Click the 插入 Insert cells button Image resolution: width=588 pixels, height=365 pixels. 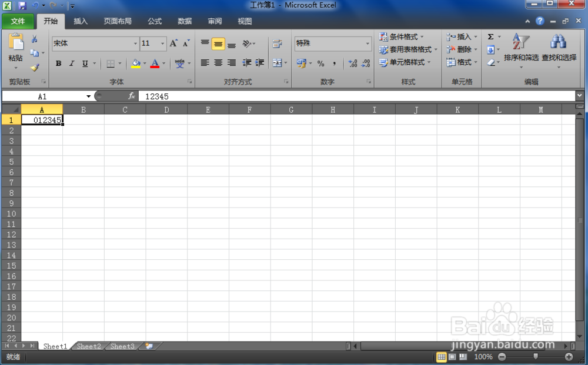[462, 36]
